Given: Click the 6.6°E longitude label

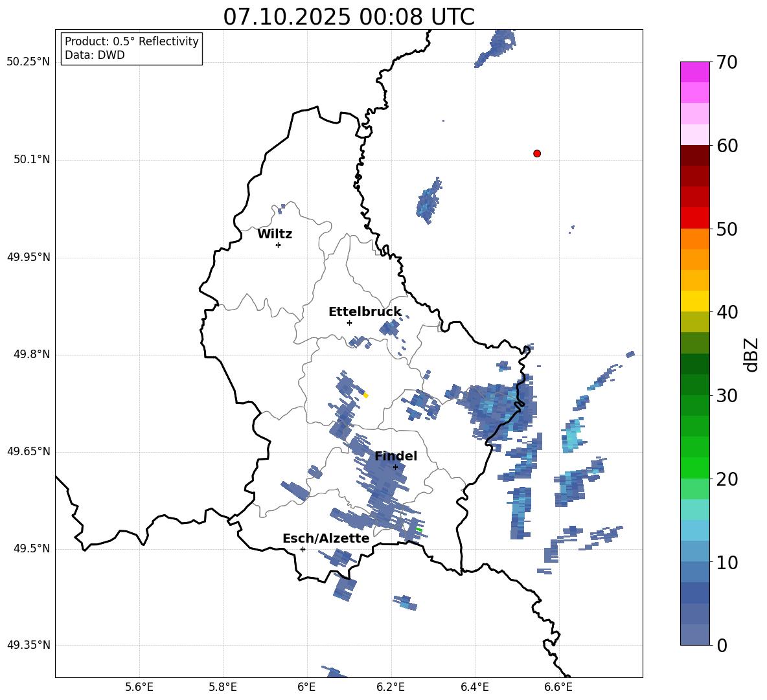Looking at the screenshot, I should (x=558, y=687).
